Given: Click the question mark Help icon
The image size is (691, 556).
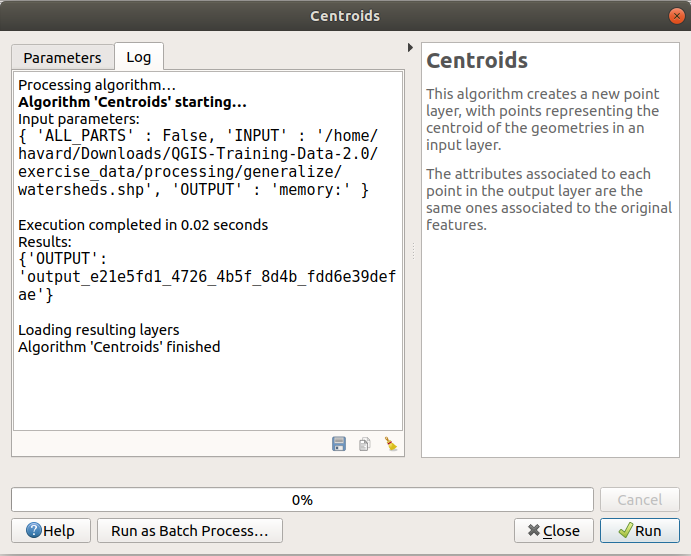Looking at the screenshot, I should click(33, 531).
